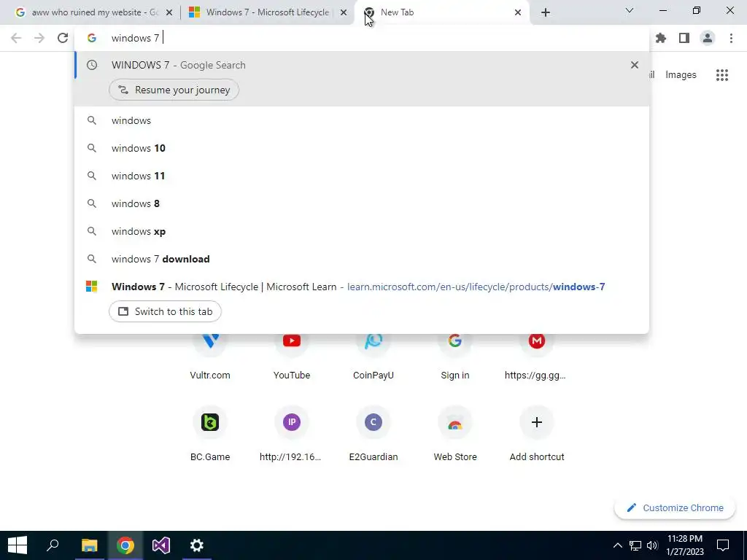Open the Google apps grid

click(722, 75)
